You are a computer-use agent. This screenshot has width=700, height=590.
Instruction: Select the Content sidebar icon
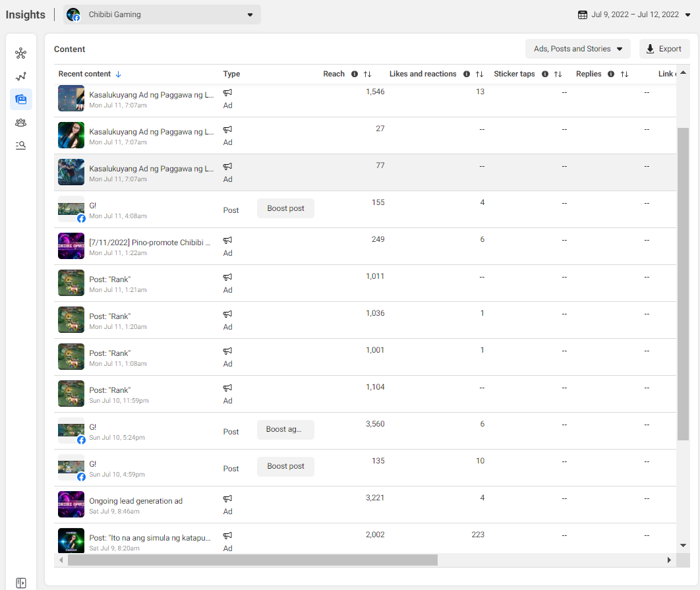[x=21, y=99]
